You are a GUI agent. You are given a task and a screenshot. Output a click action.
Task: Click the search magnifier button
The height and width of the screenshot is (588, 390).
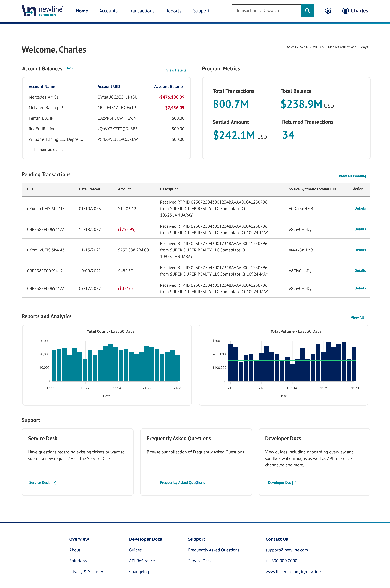coord(307,11)
